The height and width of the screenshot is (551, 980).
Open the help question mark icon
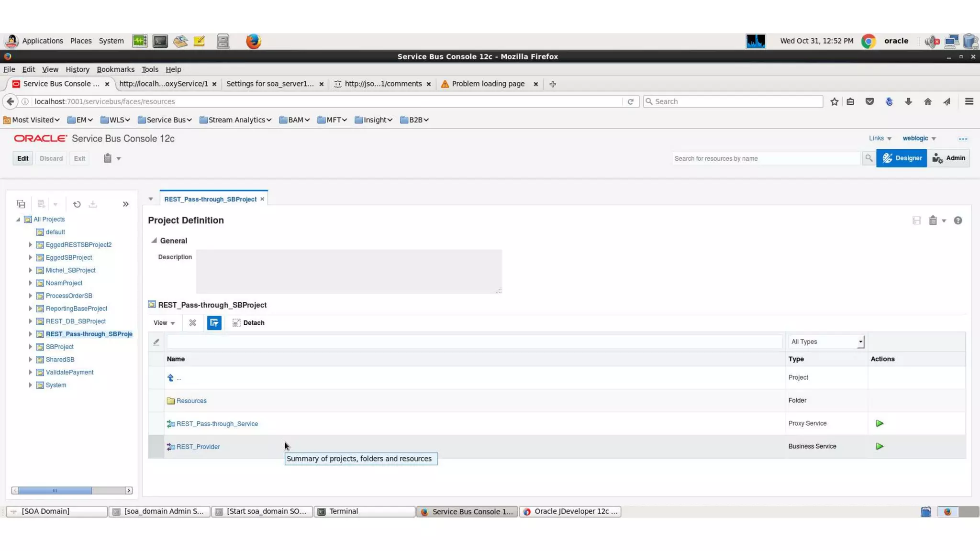pos(958,220)
